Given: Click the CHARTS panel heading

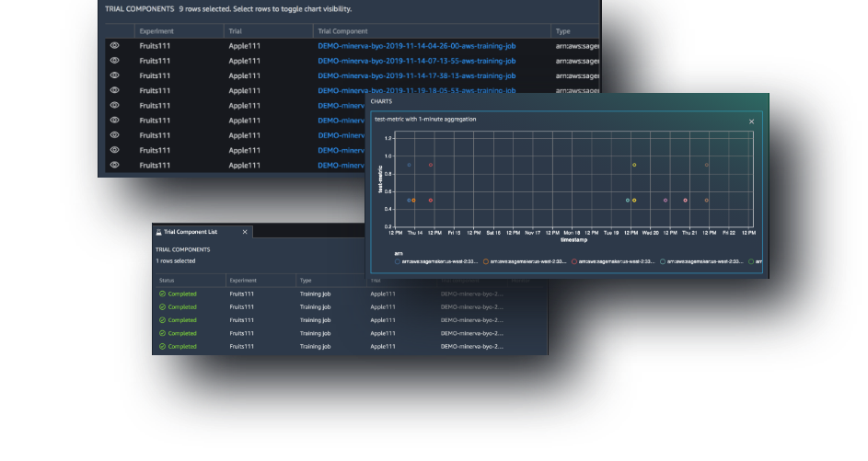Looking at the screenshot, I should coord(381,102).
